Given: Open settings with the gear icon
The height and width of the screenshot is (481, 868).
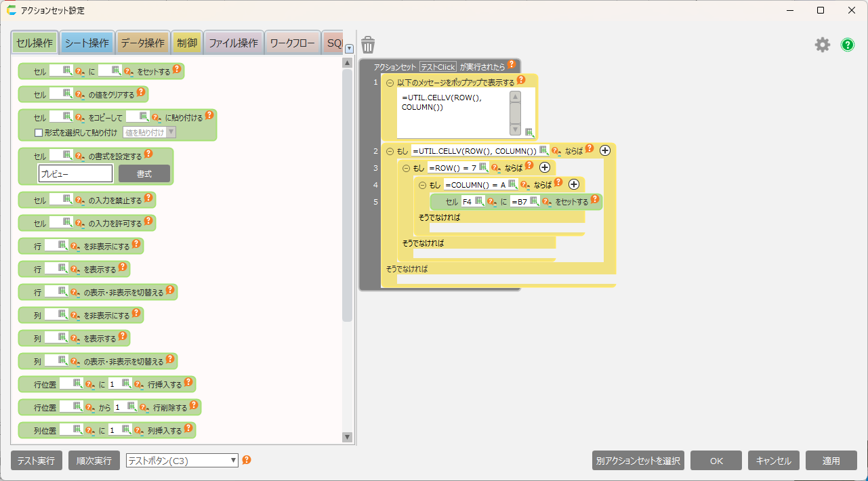Looking at the screenshot, I should (x=822, y=45).
